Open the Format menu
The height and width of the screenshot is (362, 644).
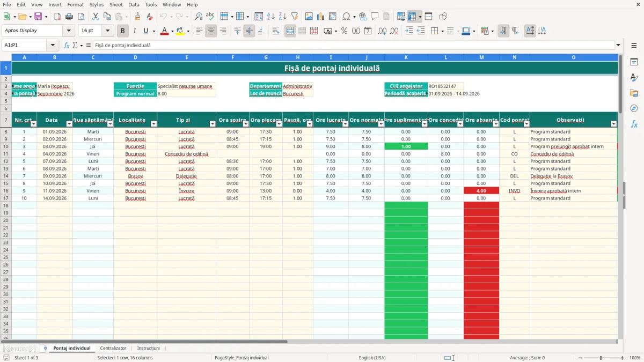point(75,4)
